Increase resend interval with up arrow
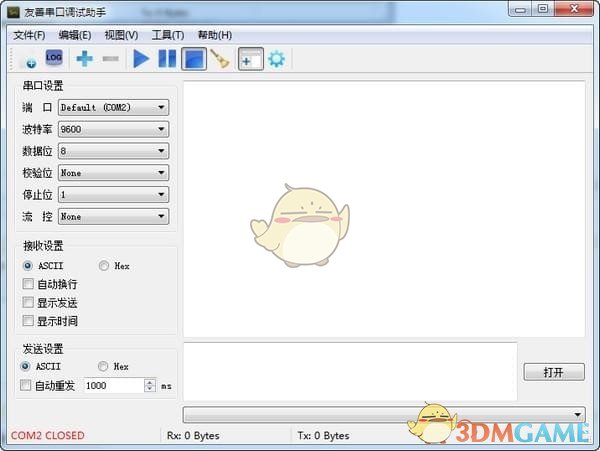Viewport: 600px width, 451px height. (150, 382)
